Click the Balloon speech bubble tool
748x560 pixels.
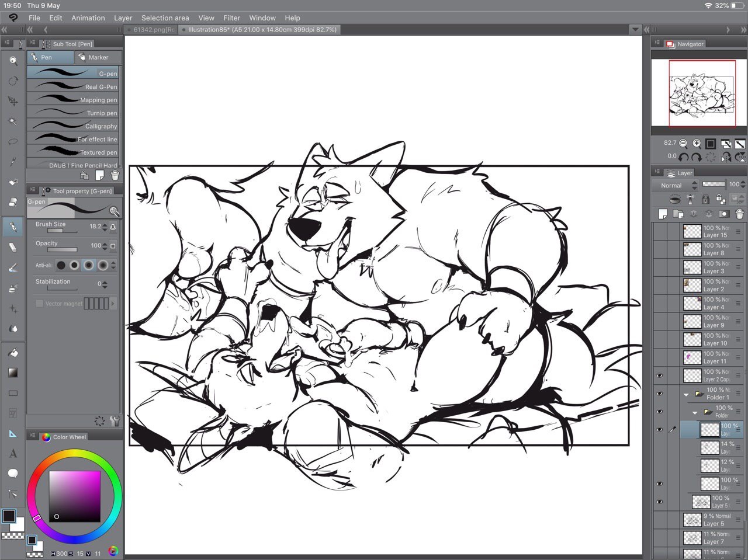click(13, 473)
